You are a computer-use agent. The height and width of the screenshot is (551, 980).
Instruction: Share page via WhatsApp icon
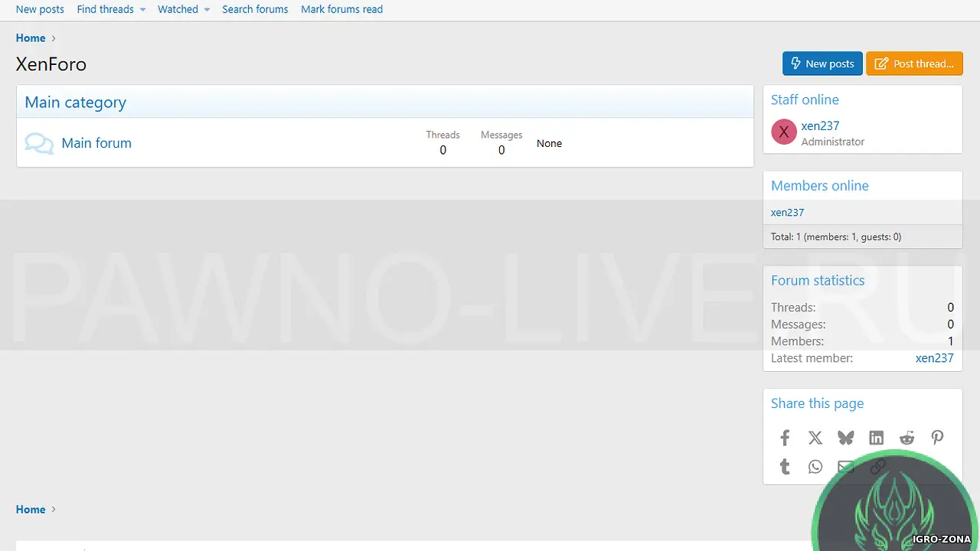point(815,467)
